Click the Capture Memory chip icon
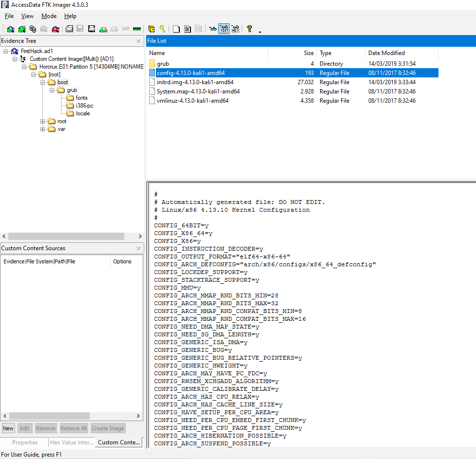 137,29
